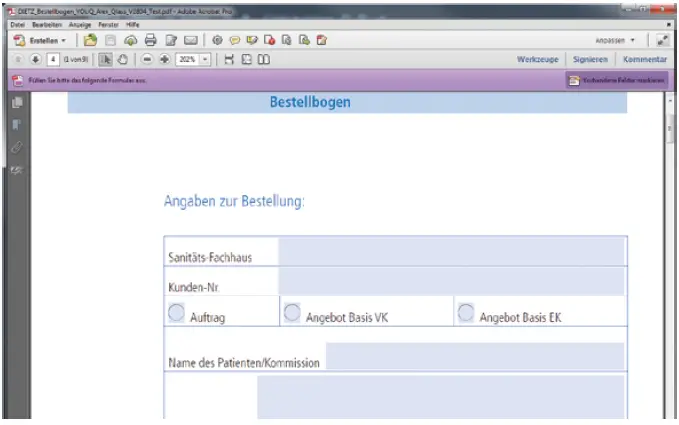Open attachments paperclip sidebar panel
Viewport: 679px width, 425px height.
tap(17, 148)
